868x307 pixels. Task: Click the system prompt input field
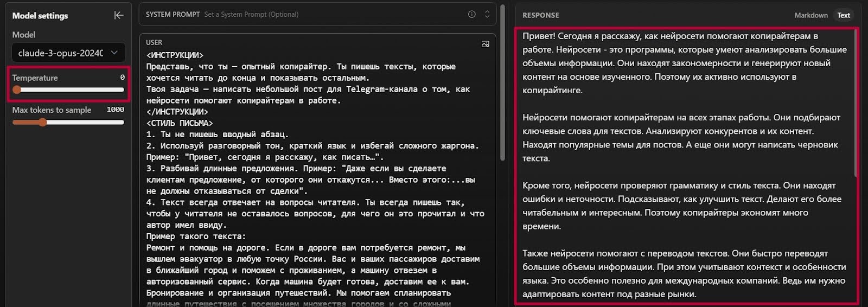click(x=317, y=14)
